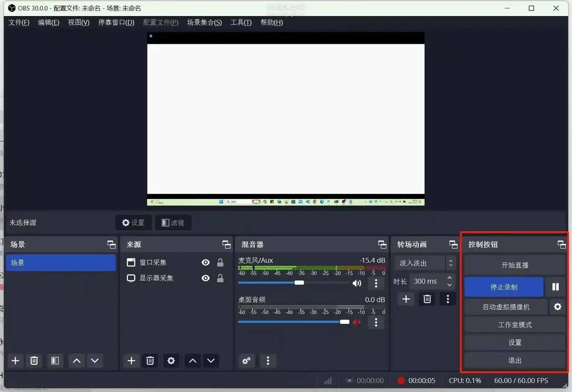Open the 场景集合(S) menu
Viewport: 572px width, 392px height.
(204, 22)
